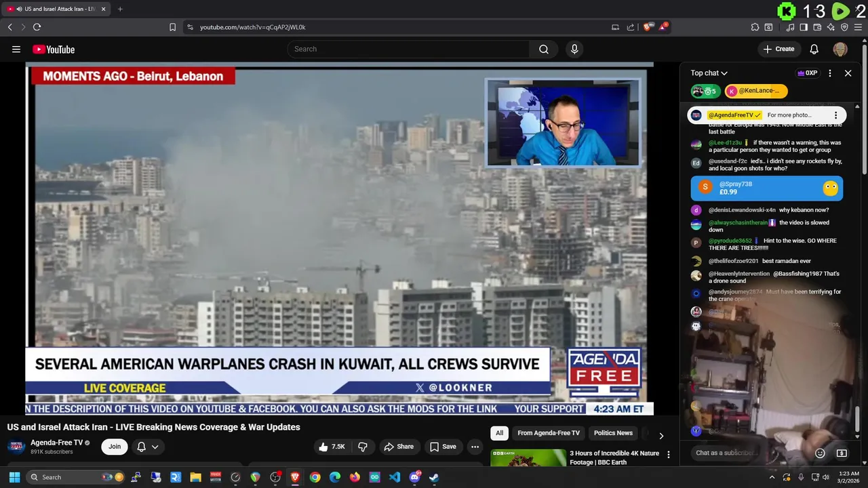Screen dimensions: 868x488
Task: Reload the page
Action: coord(37,27)
